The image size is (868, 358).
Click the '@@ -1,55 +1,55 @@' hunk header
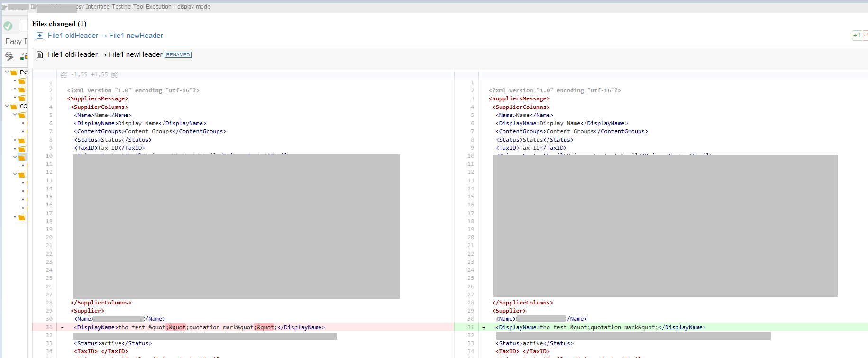[89, 75]
